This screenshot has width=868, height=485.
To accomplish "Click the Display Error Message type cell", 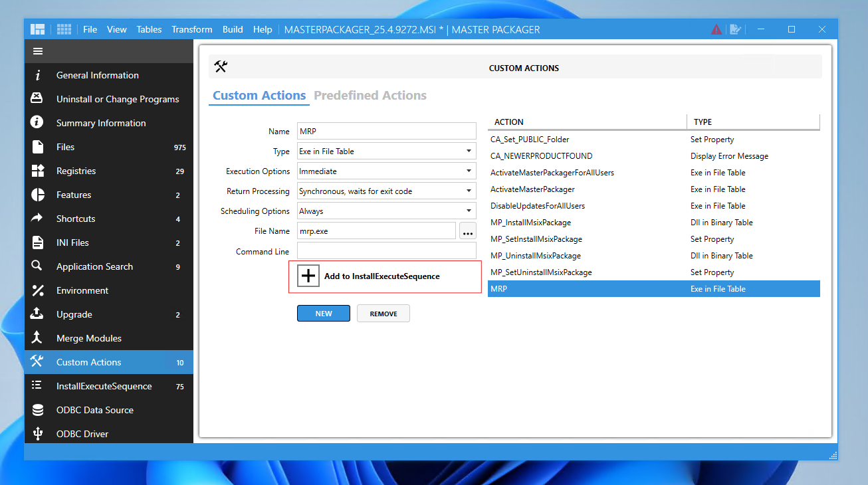I will point(729,156).
